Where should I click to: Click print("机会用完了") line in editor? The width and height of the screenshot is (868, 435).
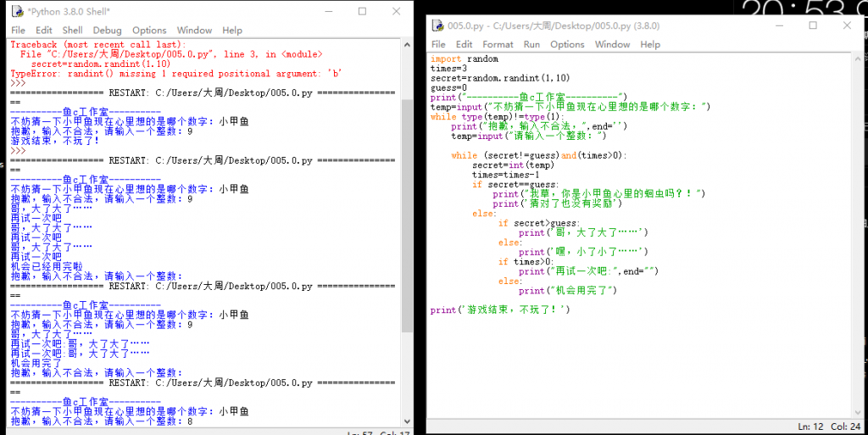[567, 291]
